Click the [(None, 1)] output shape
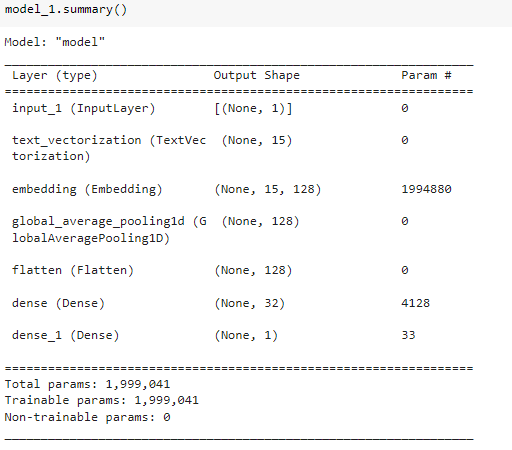This screenshot has height=450, width=512. (x=253, y=108)
